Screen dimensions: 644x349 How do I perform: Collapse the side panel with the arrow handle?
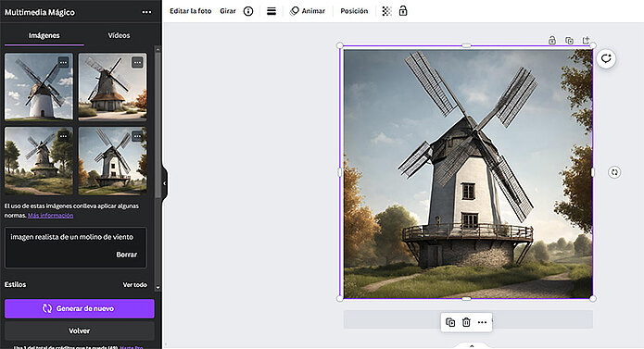pyautogui.click(x=164, y=183)
